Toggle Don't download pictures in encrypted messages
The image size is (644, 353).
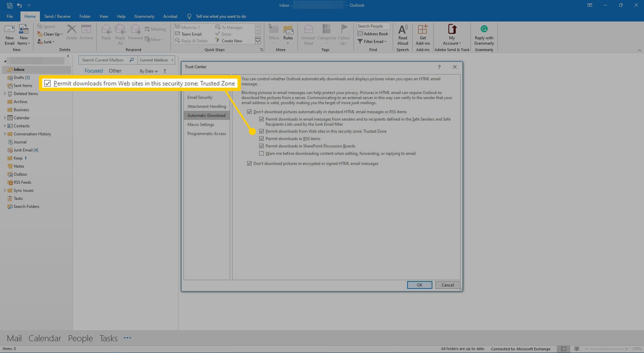(249, 163)
